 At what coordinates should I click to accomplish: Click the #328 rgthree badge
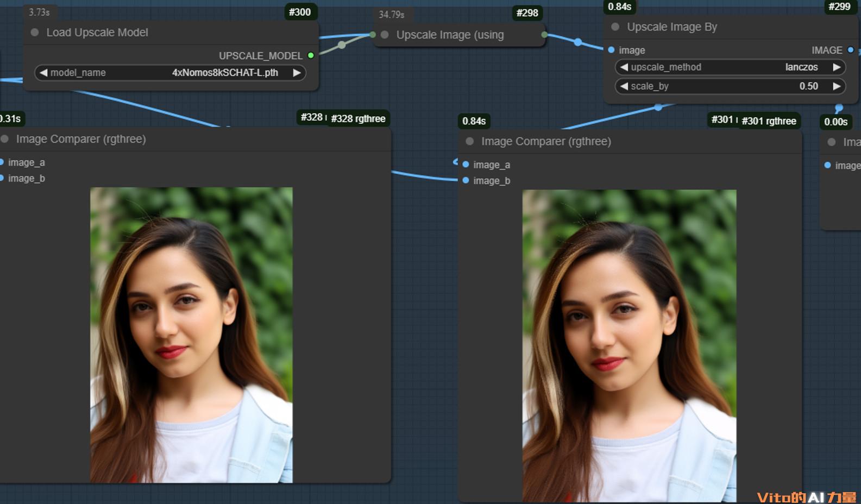[358, 118]
